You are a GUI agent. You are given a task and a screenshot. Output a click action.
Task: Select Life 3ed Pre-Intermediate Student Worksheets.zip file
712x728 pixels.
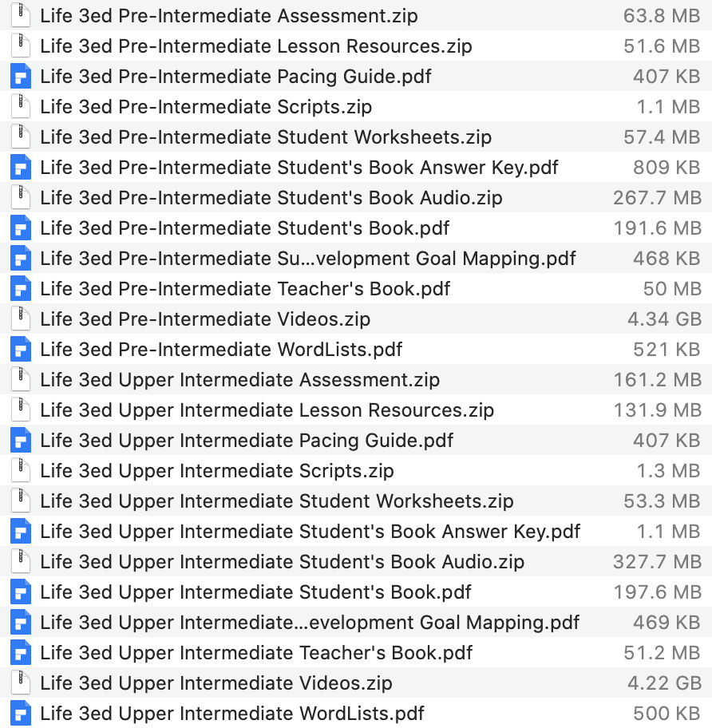click(265, 137)
